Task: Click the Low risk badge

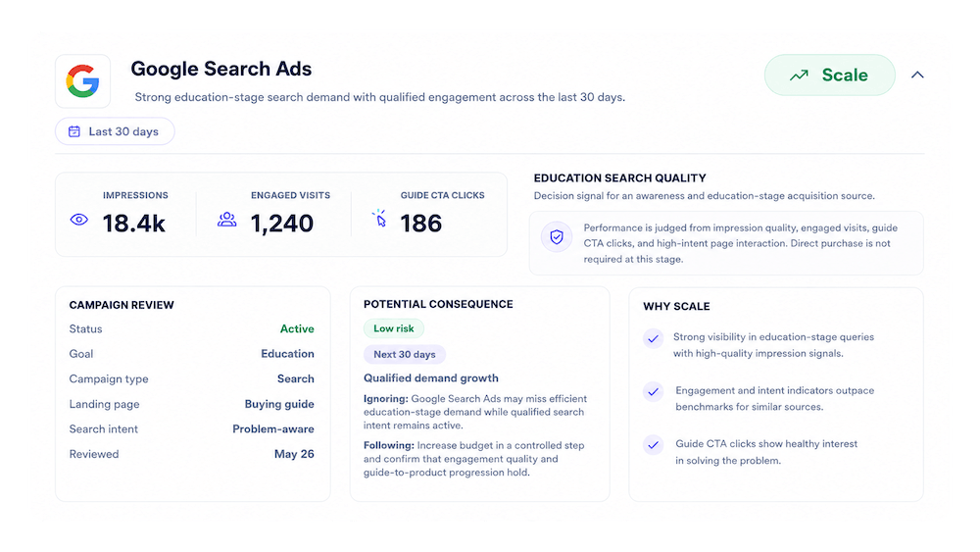Action: click(394, 328)
